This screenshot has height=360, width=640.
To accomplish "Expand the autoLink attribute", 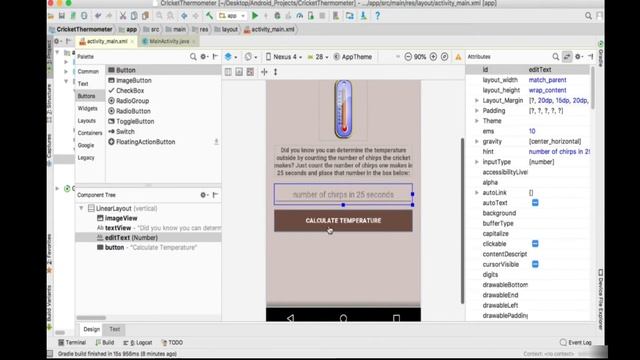I will coord(476,193).
